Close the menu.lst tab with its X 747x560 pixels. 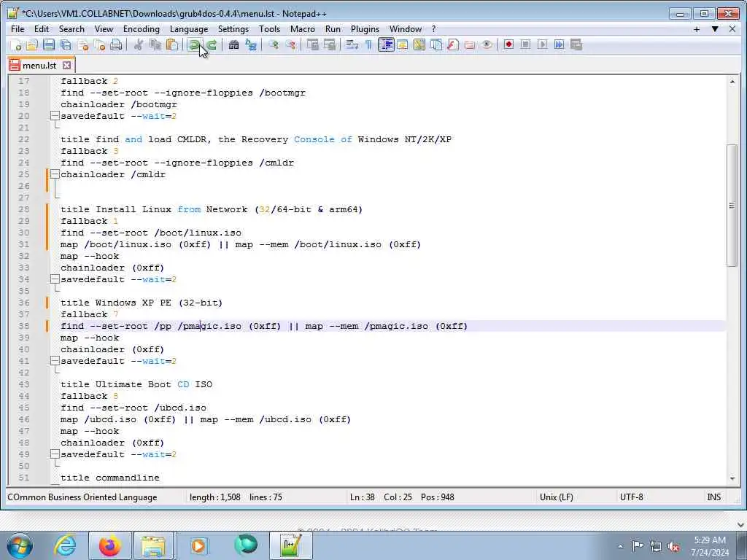(x=66, y=65)
